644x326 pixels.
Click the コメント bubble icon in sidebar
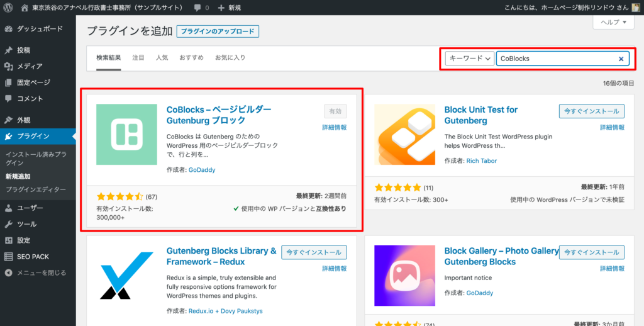8,99
